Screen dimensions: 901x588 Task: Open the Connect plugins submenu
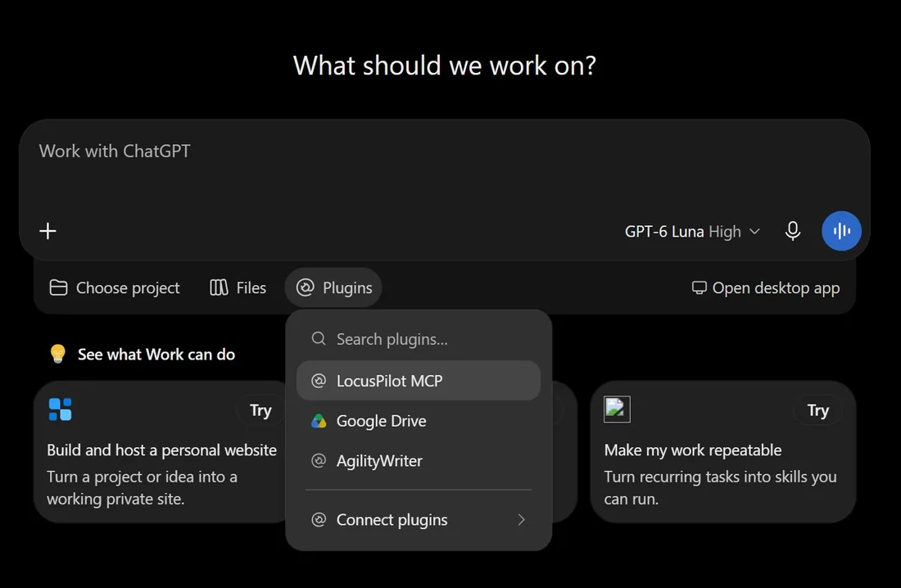419,519
